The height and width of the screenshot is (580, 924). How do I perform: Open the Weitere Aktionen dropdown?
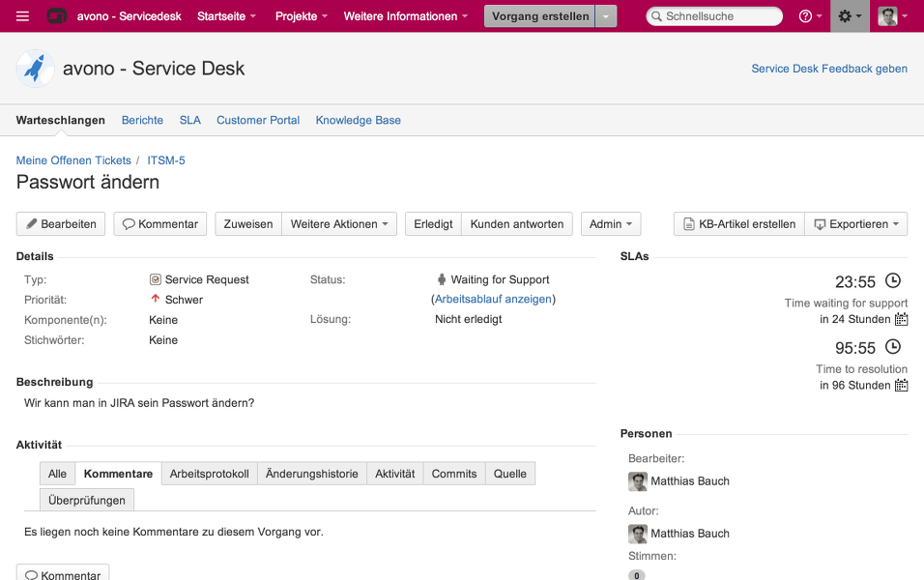pos(338,224)
